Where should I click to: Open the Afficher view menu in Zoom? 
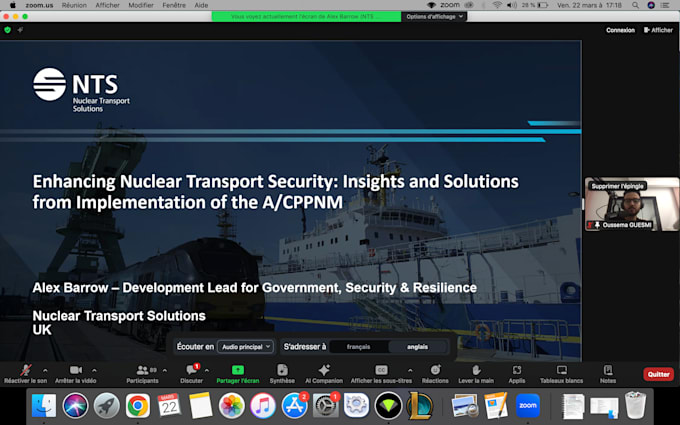click(x=658, y=30)
